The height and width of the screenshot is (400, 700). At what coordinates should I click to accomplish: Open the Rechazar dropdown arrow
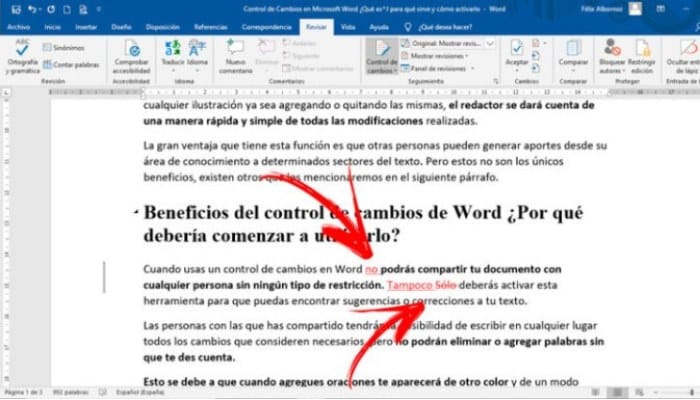pyautogui.click(x=545, y=43)
